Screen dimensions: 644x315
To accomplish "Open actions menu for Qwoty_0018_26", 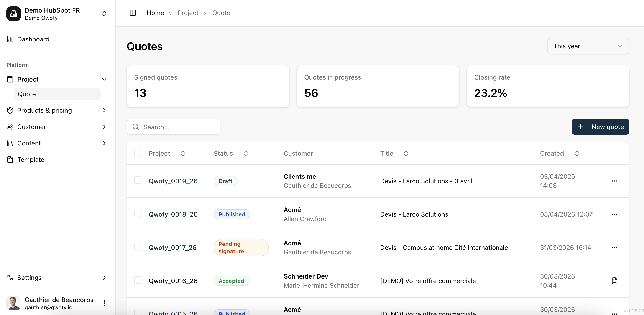I will pyautogui.click(x=614, y=214).
